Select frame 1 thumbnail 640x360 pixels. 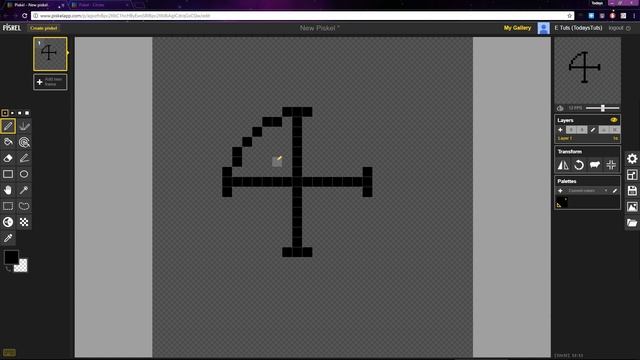point(50,54)
